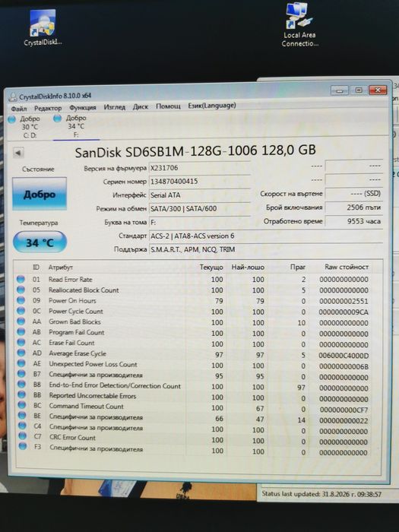Click the serial number field 134870400415
The height and width of the screenshot is (532, 399).
199,181
